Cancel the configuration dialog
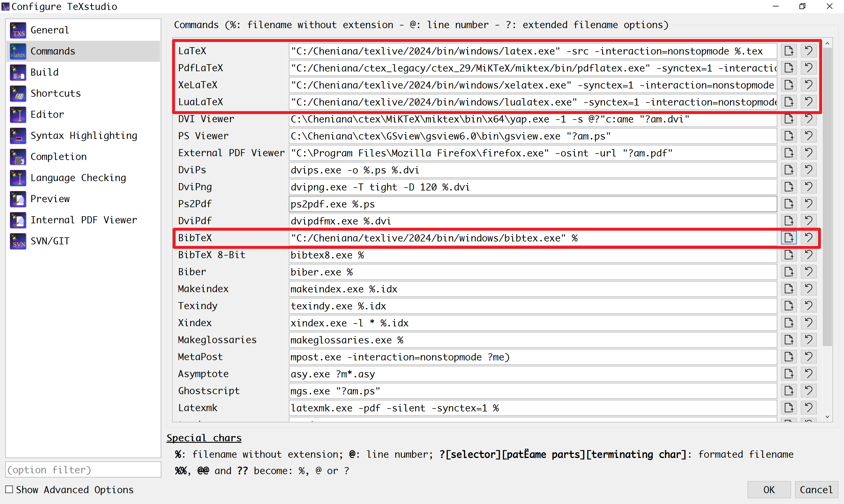The image size is (844, 504). click(x=816, y=489)
